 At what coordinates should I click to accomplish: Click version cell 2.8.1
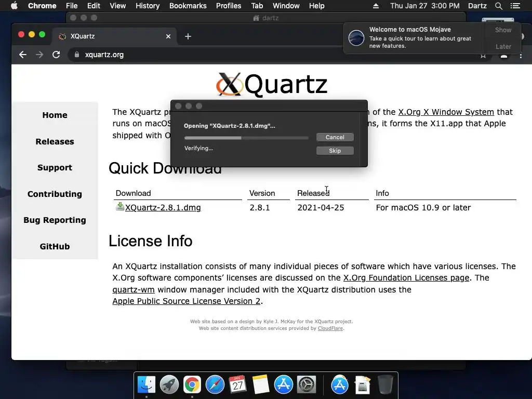tap(260, 208)
